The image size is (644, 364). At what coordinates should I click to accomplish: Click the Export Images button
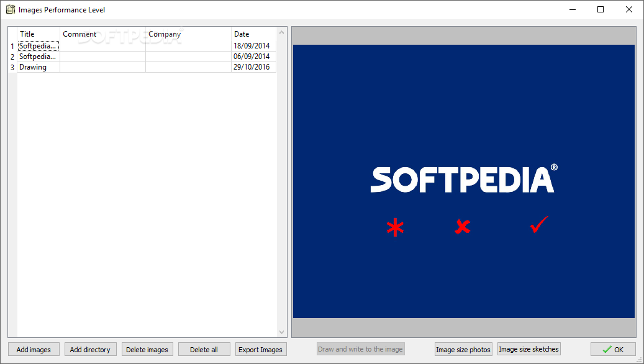[x=261, y=350]
